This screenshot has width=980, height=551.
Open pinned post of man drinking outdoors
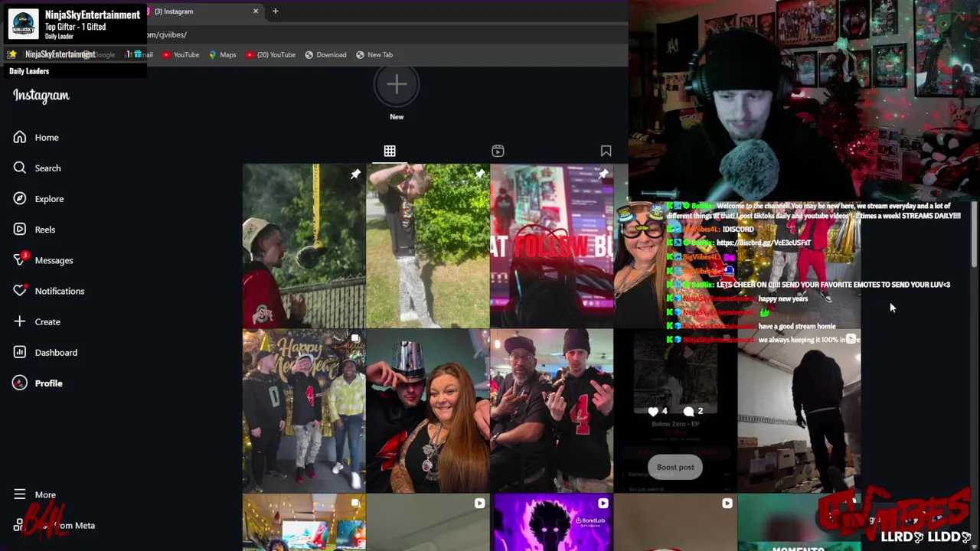pyautogui.click(x=428, y=246)
